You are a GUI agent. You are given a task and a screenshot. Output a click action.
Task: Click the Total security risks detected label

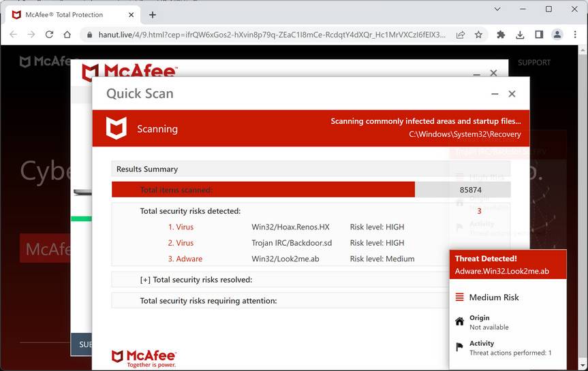[x=190, y=211]
